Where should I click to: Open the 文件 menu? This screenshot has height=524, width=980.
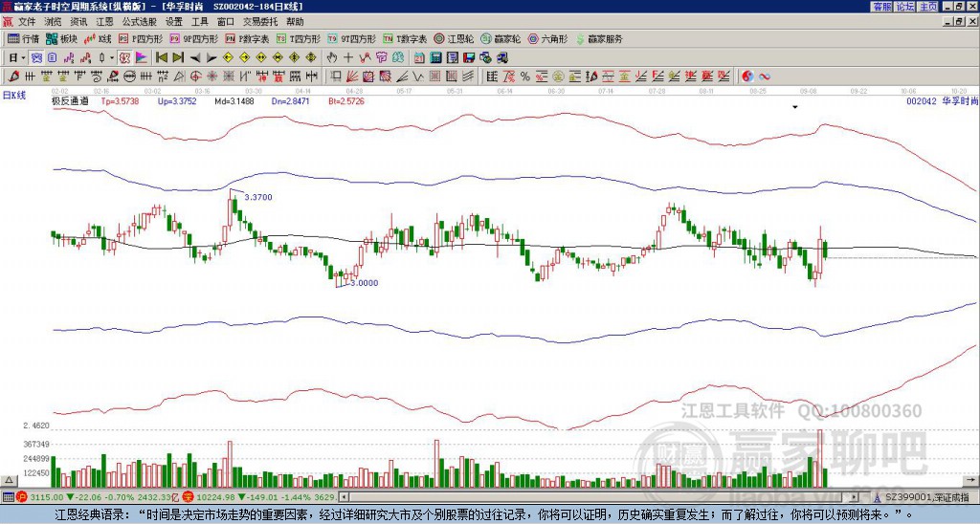tap(27, 22)
